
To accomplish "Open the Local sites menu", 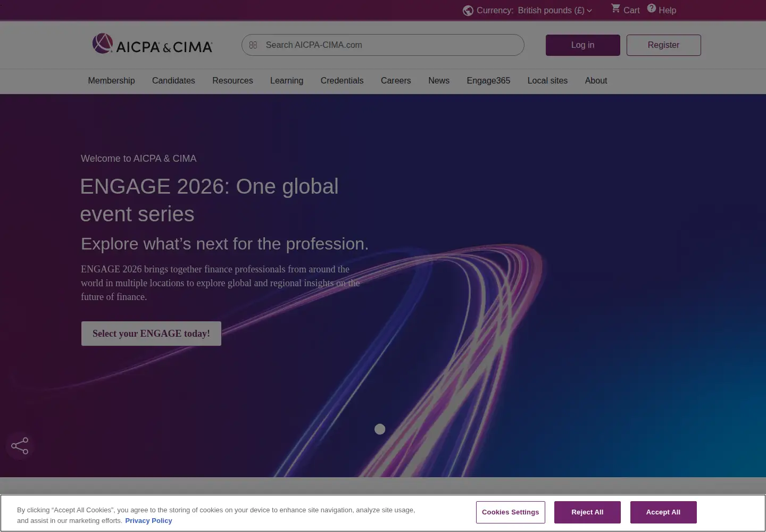I will (547, 81).
